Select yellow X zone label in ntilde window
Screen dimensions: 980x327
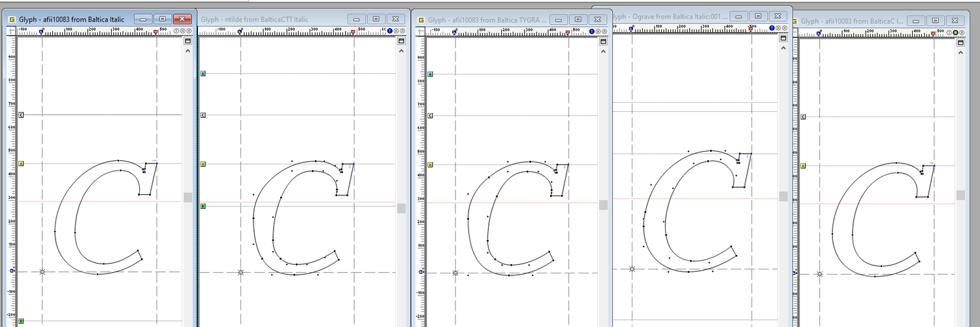(x=203, y=164)
